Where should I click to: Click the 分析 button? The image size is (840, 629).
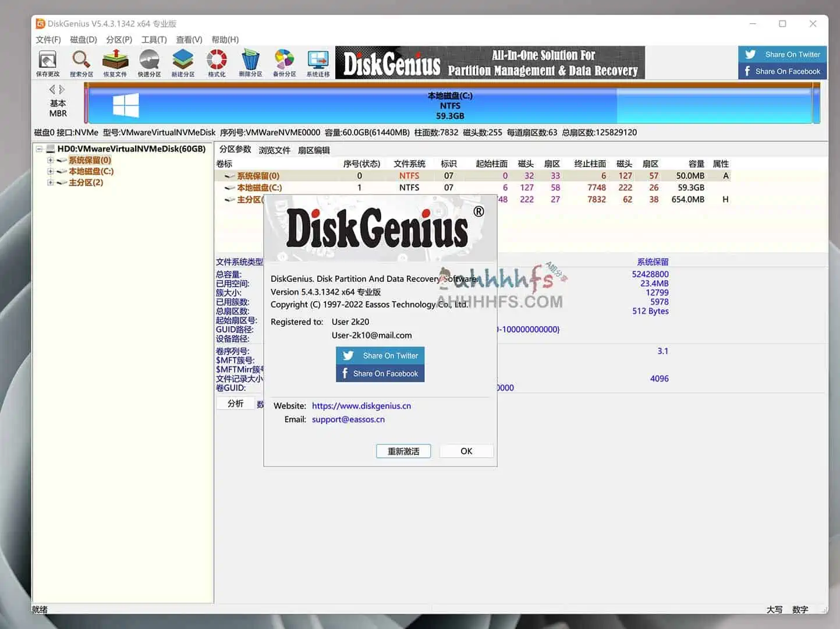pos(235,403)
